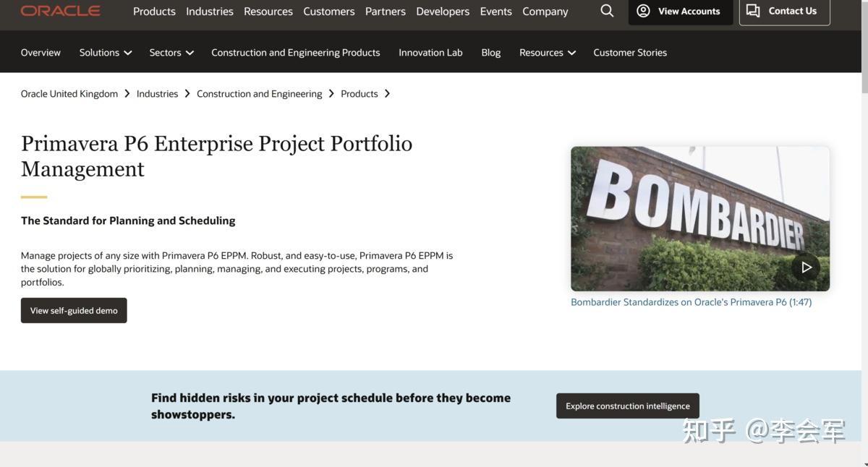Open the Blog link in subnav
Viewport: 868px width, 467px height.
click(491, 52)
